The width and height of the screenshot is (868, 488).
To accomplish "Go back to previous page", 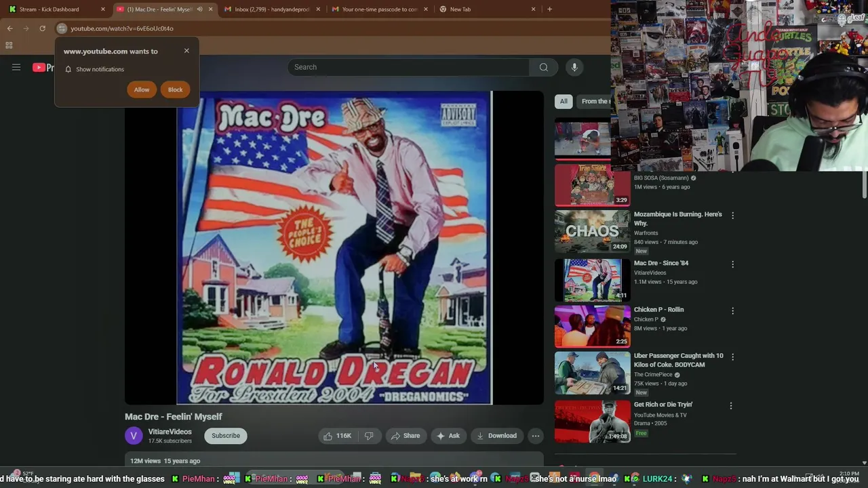I will tap(9, 28).
